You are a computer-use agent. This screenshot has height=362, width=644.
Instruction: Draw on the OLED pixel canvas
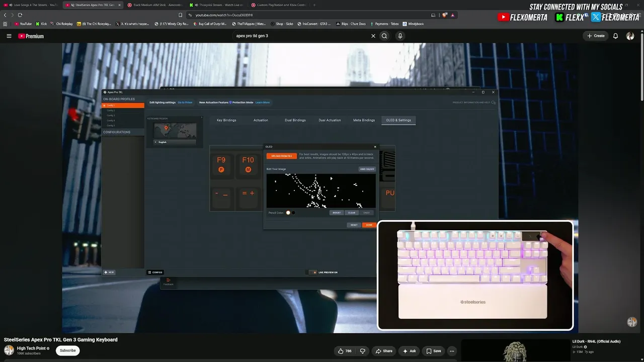[x=321, y=191]
